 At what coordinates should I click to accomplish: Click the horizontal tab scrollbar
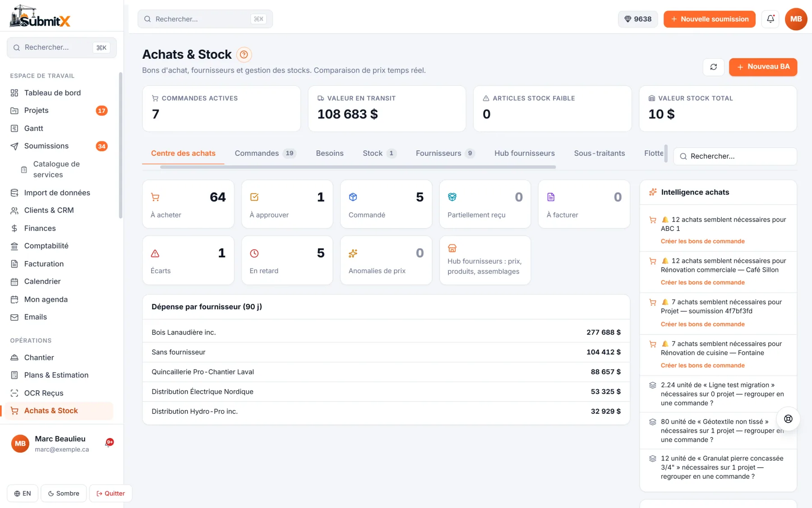point(358,167)
